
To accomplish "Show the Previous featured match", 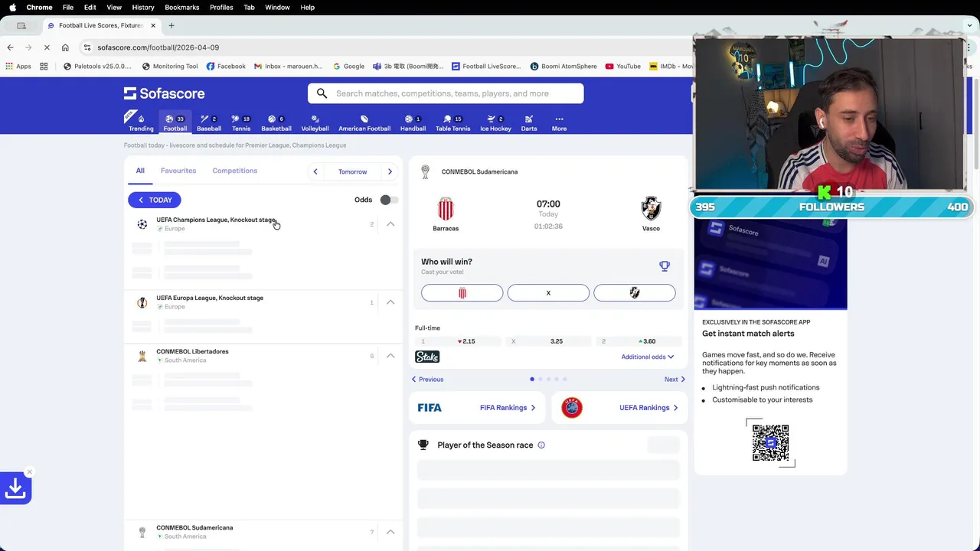I will tap(427, 379).
